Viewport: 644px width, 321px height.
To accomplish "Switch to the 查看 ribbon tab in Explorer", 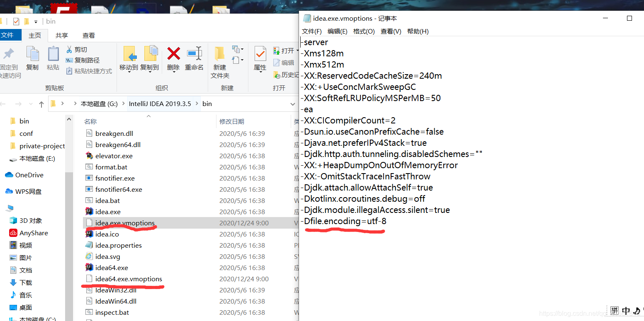I will (88, 36).
